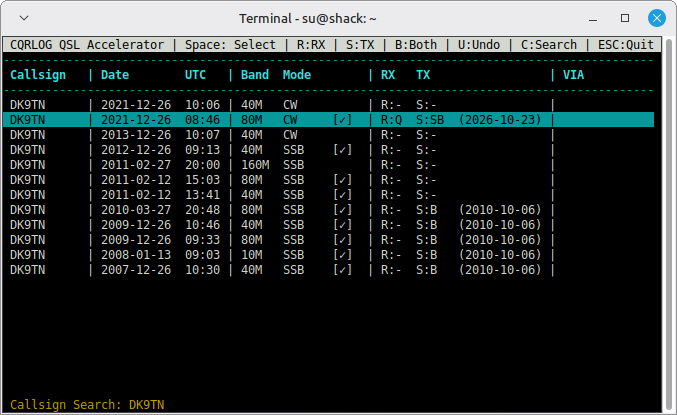Click callsign DK9TN in 2007-12-26 row

pyautogui.click(x=28, y=270)
